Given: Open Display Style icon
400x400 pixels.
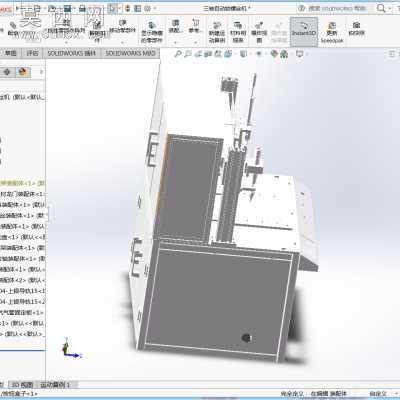Looking at the screenshot, I should click(x=244, y=54).
